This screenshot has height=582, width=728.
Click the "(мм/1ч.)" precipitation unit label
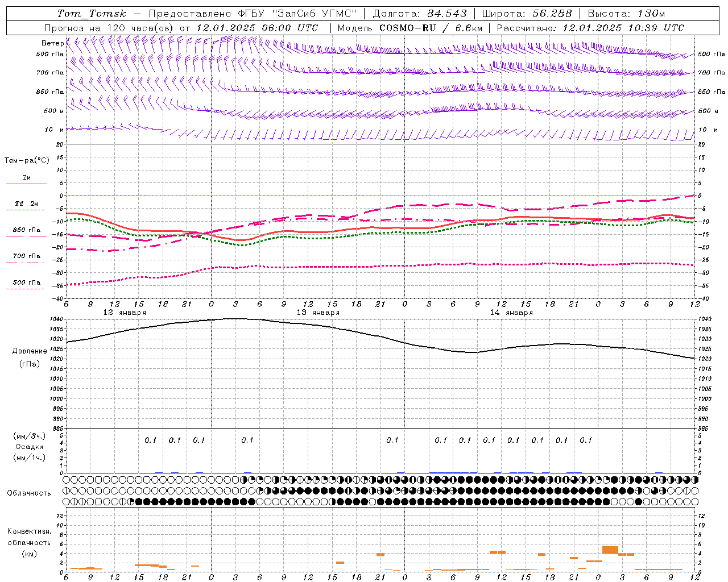click(x=30, y=458)
